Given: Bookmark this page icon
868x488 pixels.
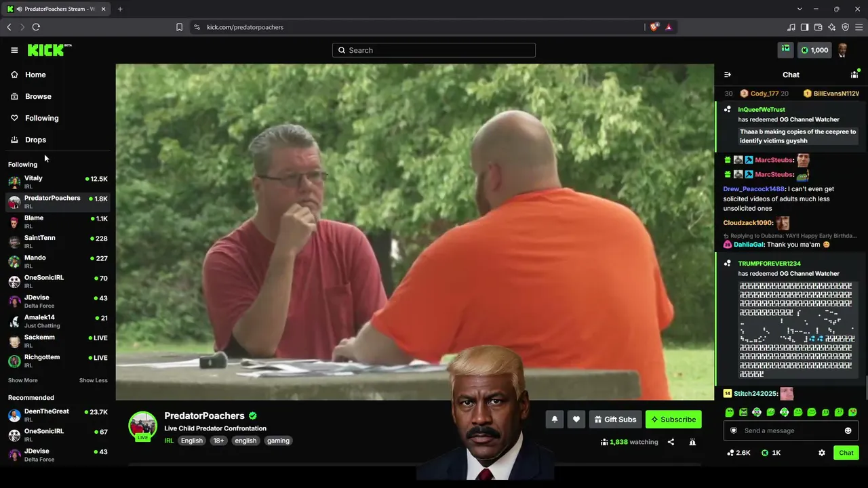Looking at the screenshot, I should (179, 27).
